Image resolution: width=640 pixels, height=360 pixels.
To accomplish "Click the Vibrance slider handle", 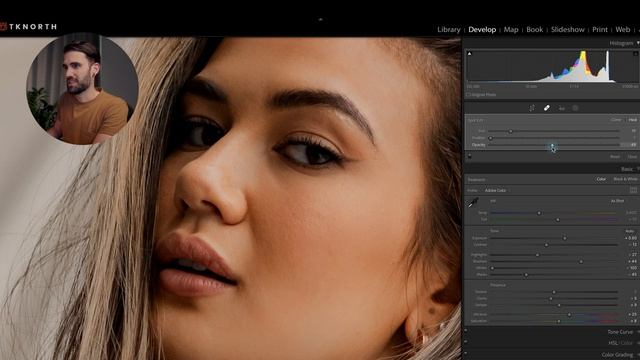I will tap(570, 315).
